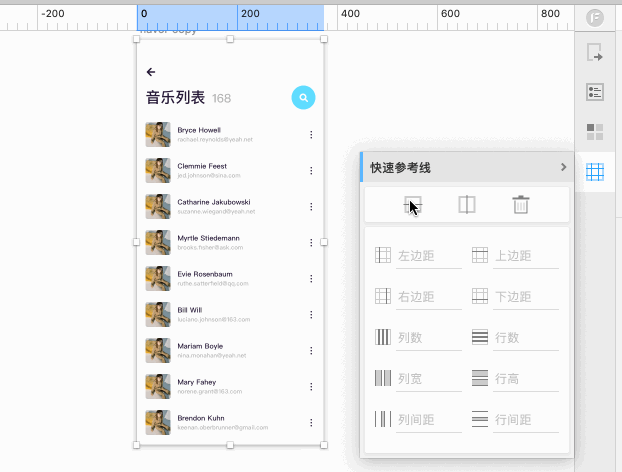Open the four-square layout sidebar icon
622x472 pixels.
(x=595, y=132)
